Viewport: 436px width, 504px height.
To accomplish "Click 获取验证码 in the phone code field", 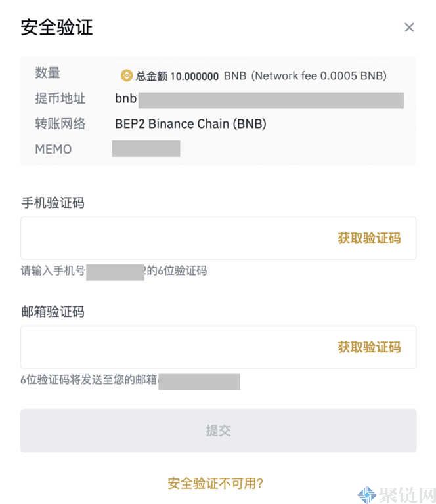I will coord(368,238).
